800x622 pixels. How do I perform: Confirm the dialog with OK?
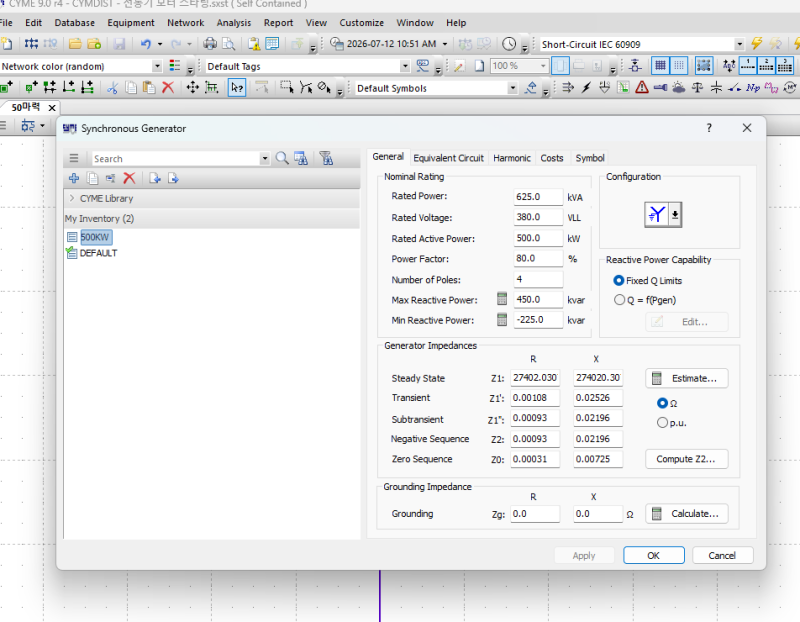(x=654, y=555)
